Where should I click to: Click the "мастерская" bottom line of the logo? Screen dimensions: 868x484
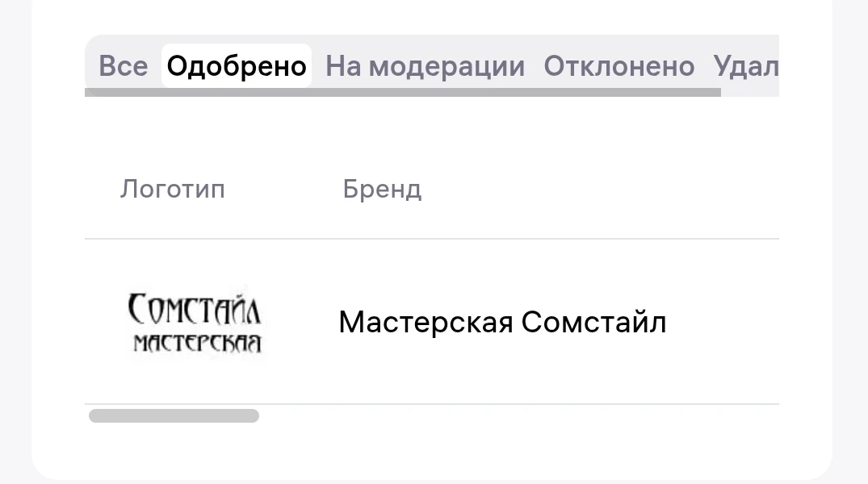(x=197, y=343)
